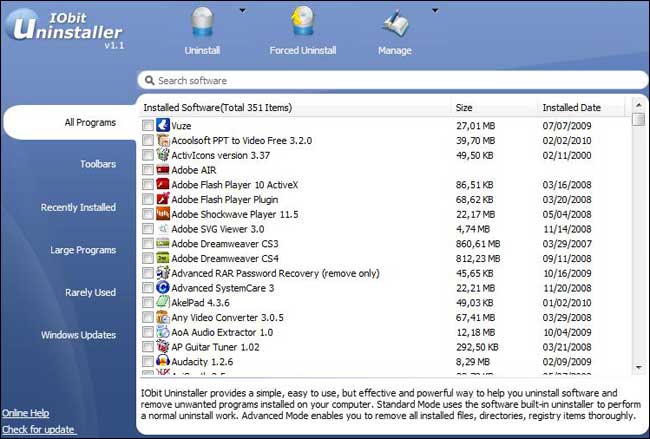
Task: Click the Audacity 1.2.6 icon
Action: tap(163, 360)
